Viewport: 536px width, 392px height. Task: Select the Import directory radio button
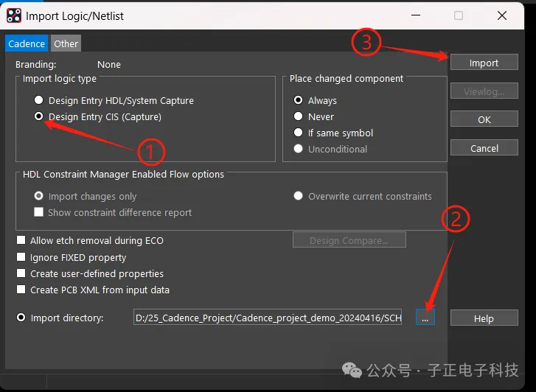(x=21, y=318)
